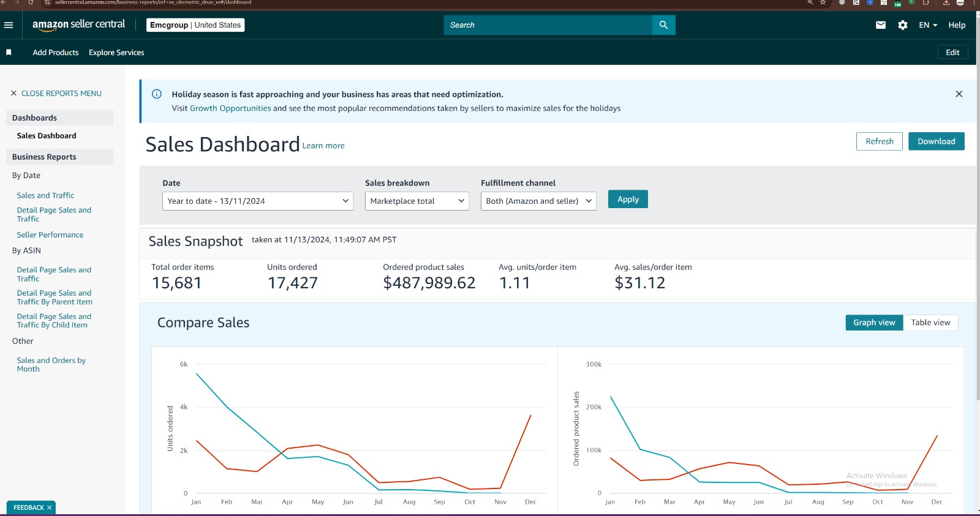Open the EN language dropdown

(x=928, y=25)
